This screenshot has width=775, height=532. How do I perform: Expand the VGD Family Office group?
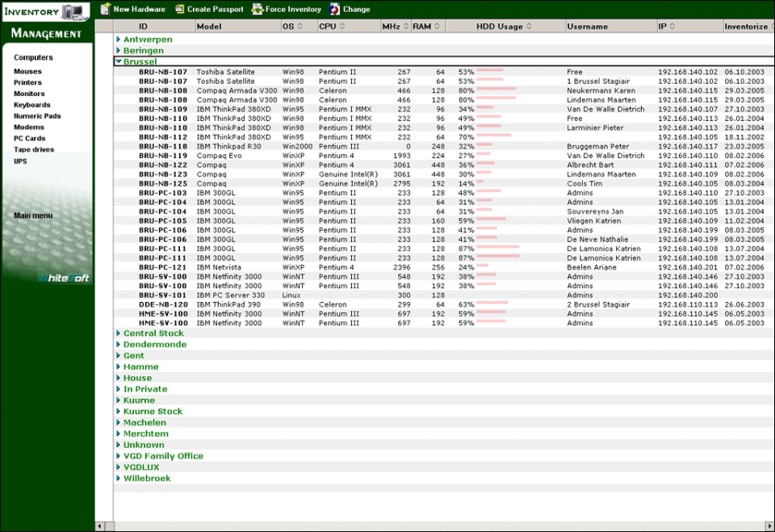(x=119, y=456)
